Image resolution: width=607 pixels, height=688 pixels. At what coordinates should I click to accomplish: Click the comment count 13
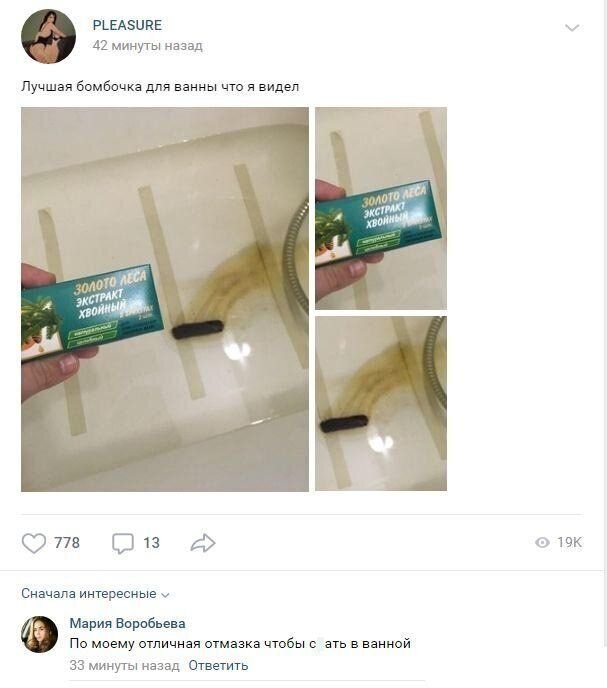[x=151, y=543]
